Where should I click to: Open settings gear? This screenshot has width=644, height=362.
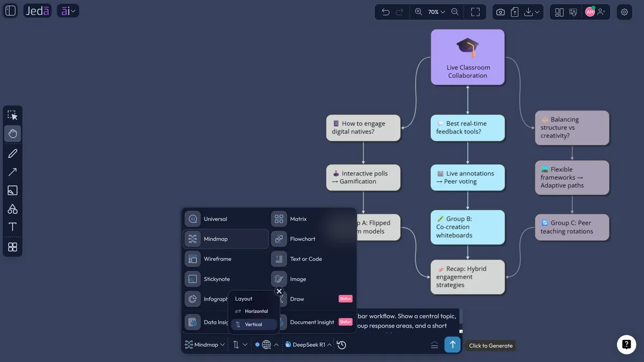(624, 12)
